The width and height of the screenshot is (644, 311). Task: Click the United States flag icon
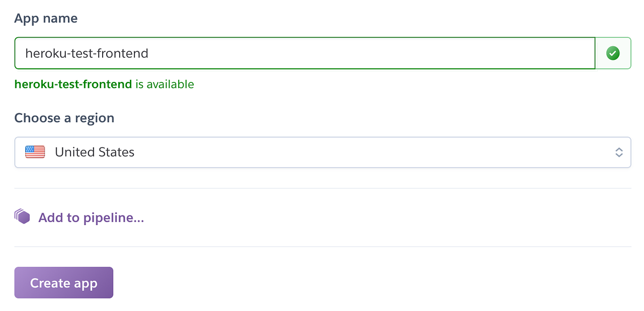coord(34,152)
